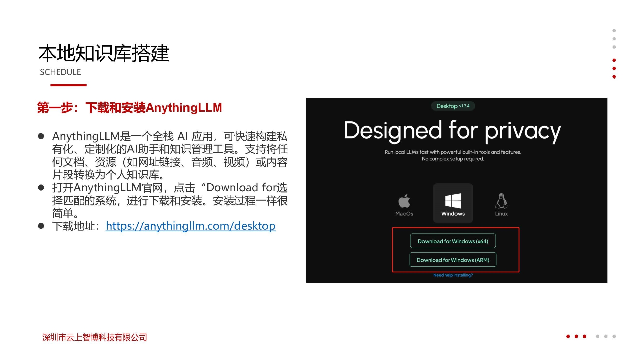Select the MacOS apple icon
644x362 pixels.
404,201
